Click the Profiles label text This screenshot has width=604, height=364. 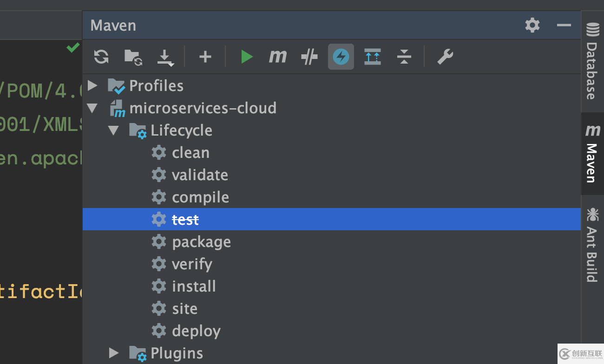(x=156, y=86)
